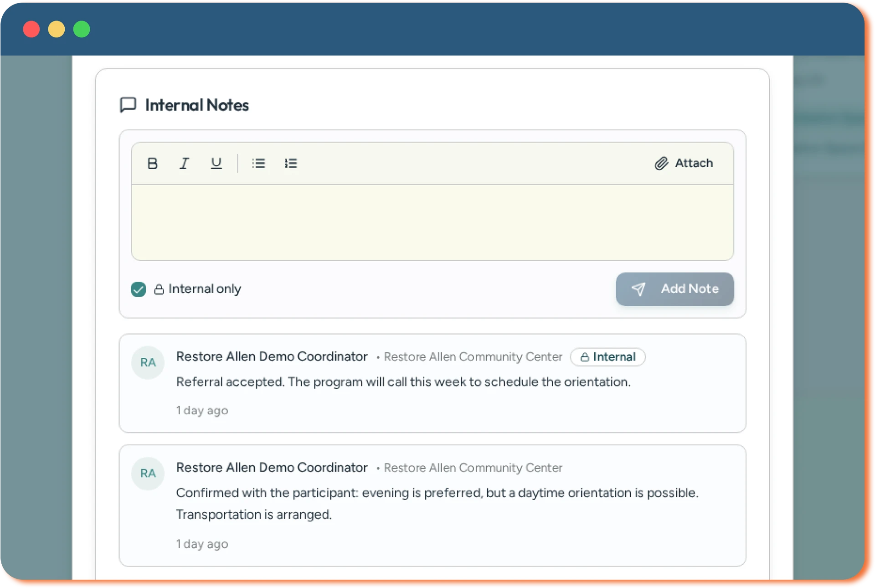Minimize the window with the yellow button
Screen dimensions: 875x588
[57, 29]
